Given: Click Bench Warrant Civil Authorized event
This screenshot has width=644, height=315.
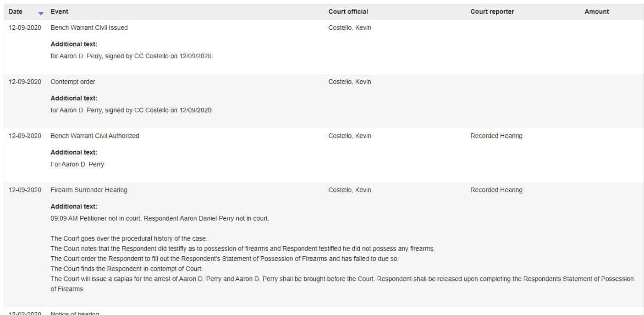Looking at the screenshot, I should coord(95,136).
